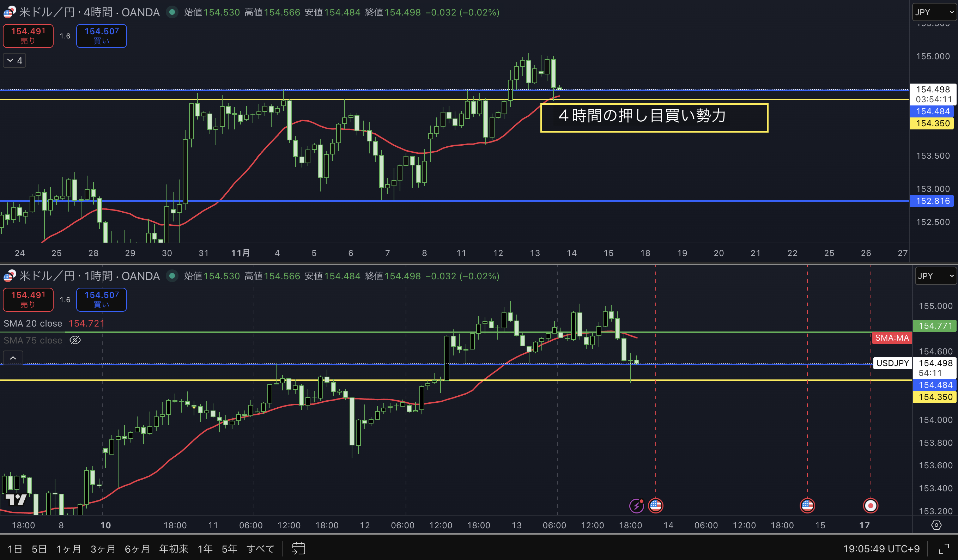This screenshot has width=958, height=560.
Task: Collapse the lower chart indicator legend
Action: pyautogui.click(x=13, y=358)
